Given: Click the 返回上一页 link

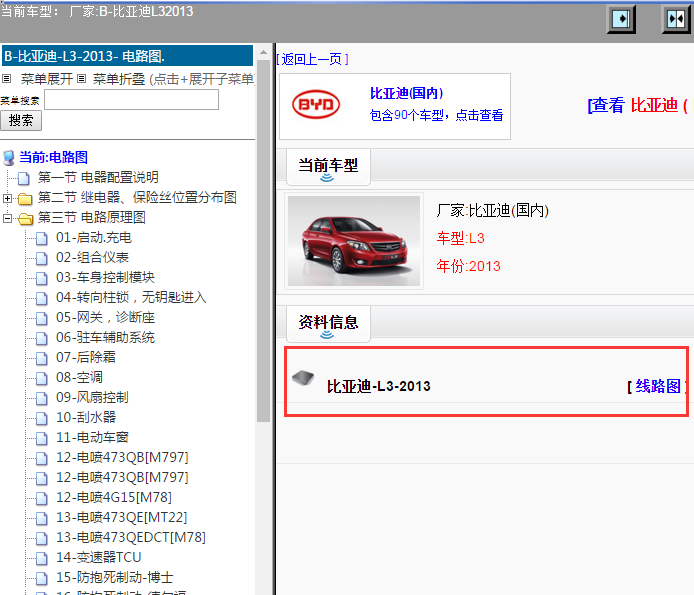Looking at the screenshot, I should 312,59.
